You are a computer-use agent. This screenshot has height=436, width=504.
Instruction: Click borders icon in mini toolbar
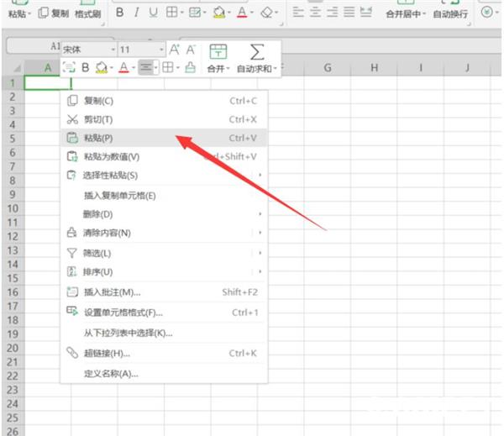(x=168, y=67)
